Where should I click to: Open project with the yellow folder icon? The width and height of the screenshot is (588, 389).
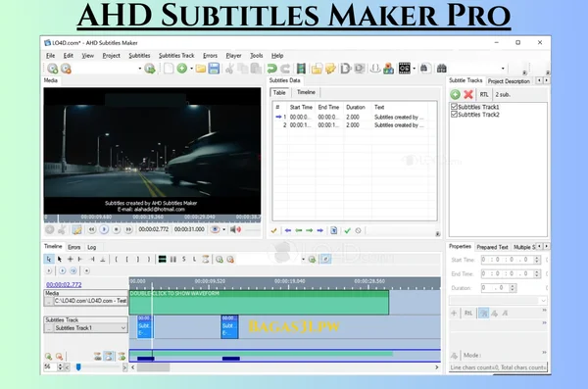pos(201,69)
